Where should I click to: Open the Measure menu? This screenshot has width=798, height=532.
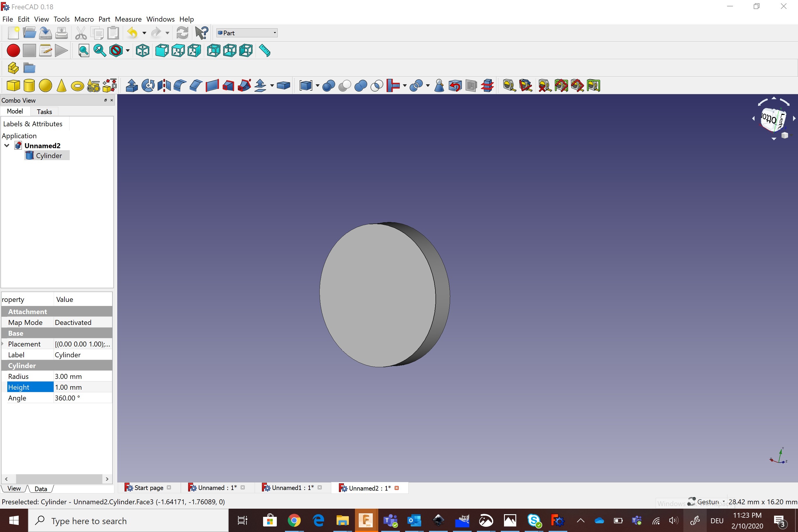point(128,19)
